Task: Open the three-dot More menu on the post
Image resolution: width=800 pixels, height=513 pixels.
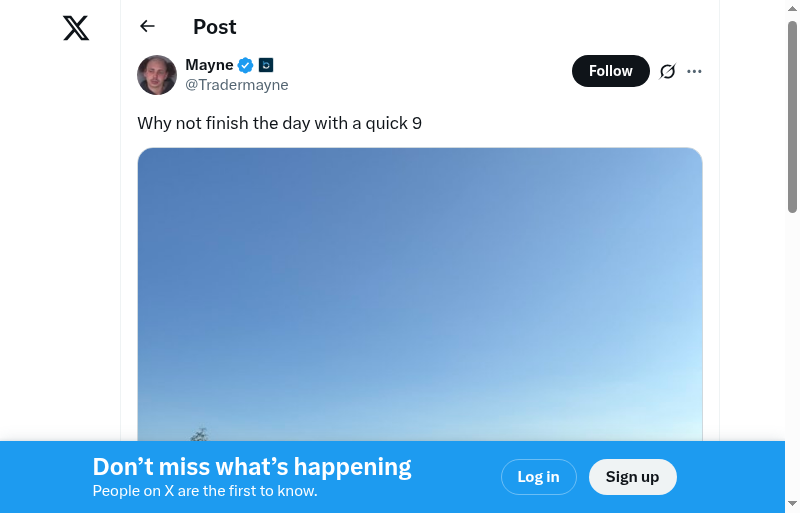Action: click(x=695, y=71)
